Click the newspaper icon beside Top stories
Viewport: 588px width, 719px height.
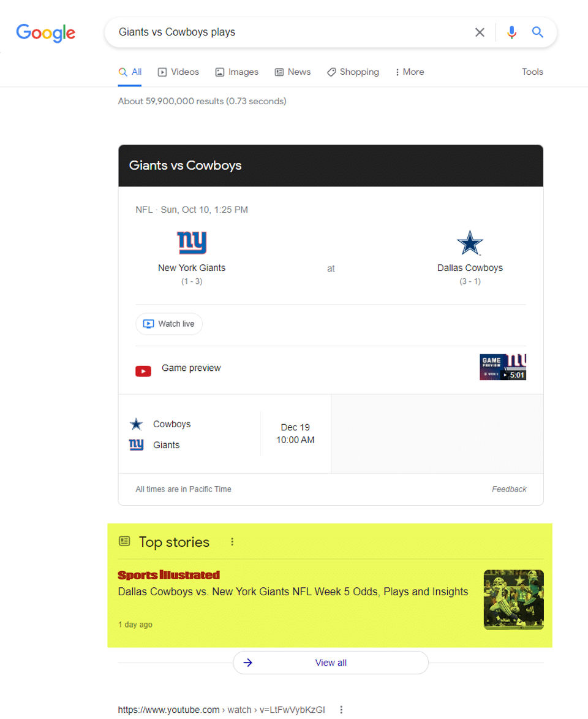point(124,541)
